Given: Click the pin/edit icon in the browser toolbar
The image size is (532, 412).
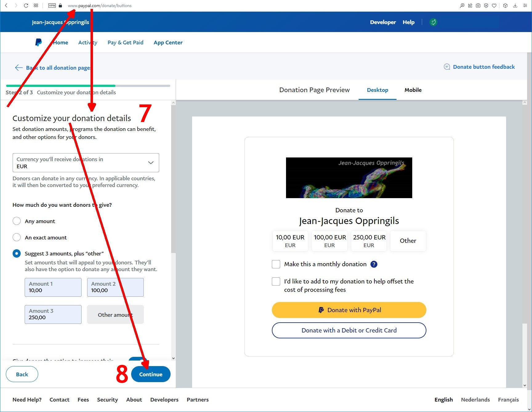Looking at the screenshot, I should (x=470, y=6).
